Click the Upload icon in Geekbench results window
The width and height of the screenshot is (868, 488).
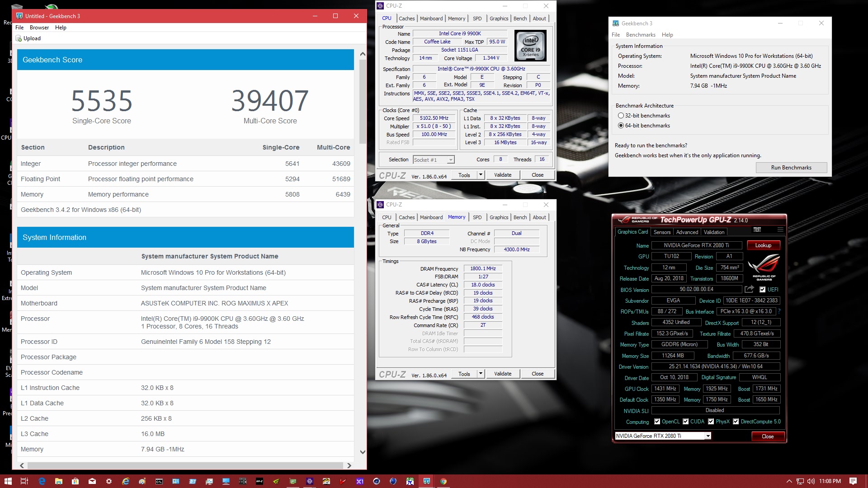(x=19, y=38)
